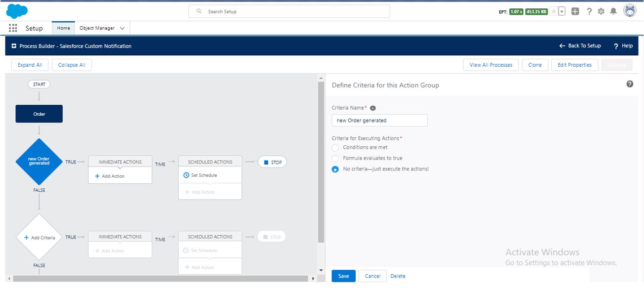Screen dimensions: 644x291
Task: Click the EPT 1.07 s performance badge
Action: tap(516, 11)
